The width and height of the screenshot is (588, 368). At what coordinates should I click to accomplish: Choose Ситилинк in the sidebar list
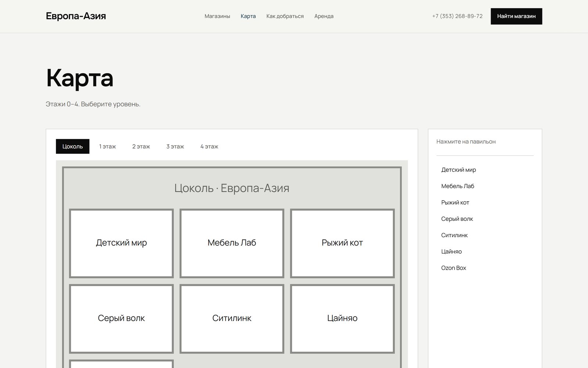(x=485, y=235)
